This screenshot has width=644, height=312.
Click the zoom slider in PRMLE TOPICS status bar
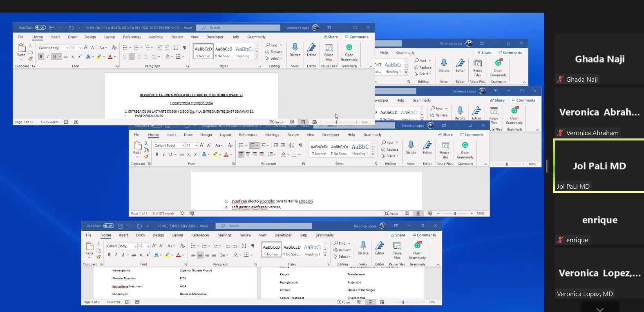(x=403, y=302)
